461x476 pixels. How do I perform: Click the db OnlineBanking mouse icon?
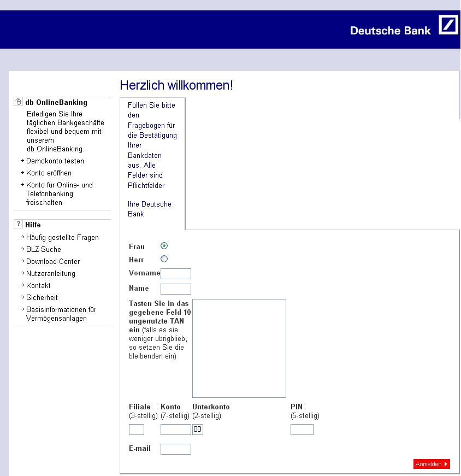click(x=18, y=102)
